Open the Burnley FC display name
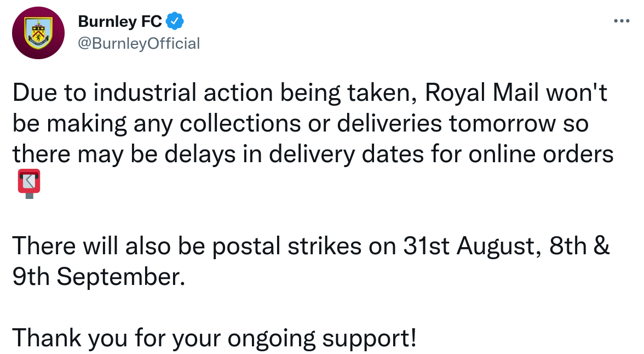 pos(120,21)
